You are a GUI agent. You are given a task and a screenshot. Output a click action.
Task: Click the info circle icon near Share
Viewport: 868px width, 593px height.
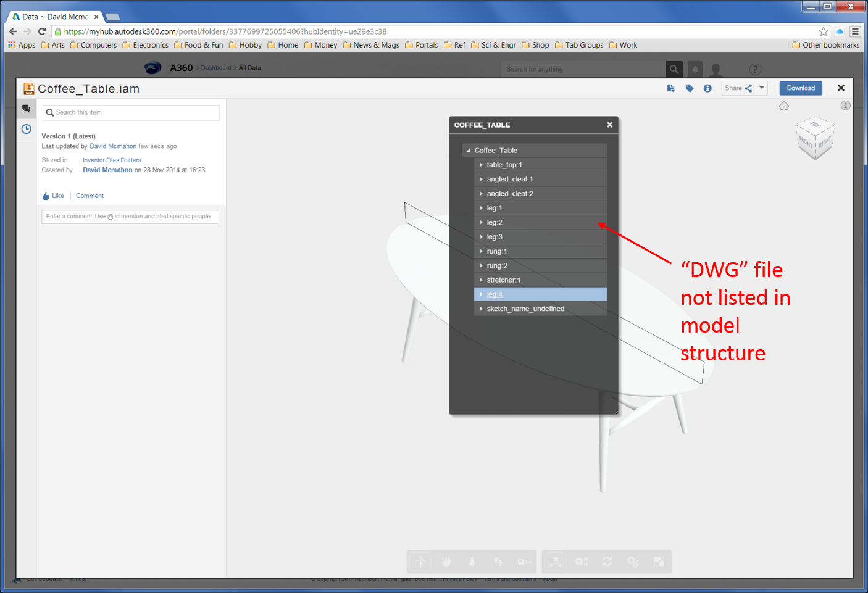[707, 88]
